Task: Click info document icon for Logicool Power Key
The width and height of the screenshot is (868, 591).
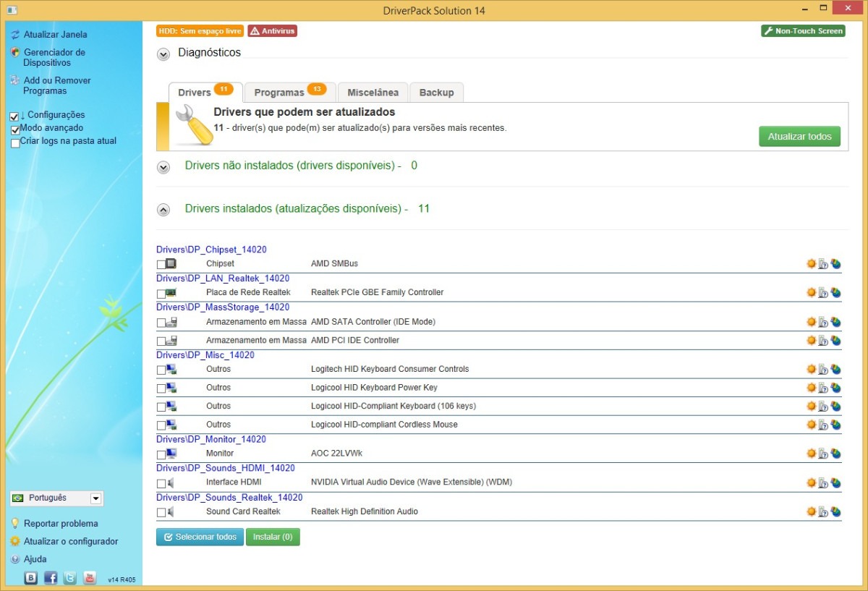Action: click(x=823, y=388)
